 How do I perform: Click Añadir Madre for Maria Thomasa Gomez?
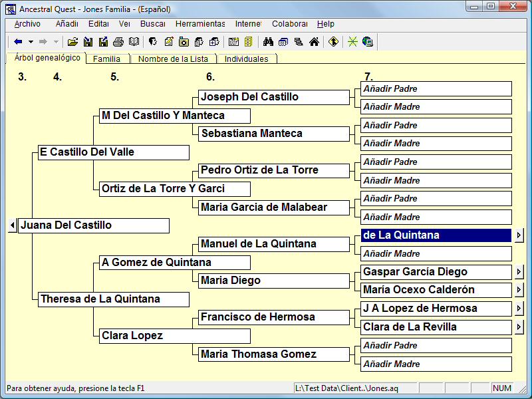[x=436, y=364]
